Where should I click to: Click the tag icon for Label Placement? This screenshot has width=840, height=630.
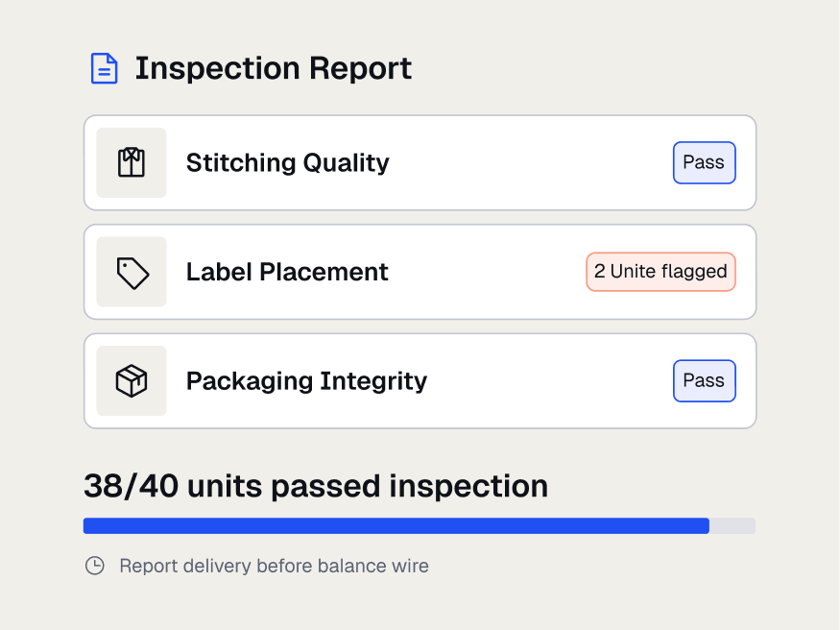pos(132,273)
